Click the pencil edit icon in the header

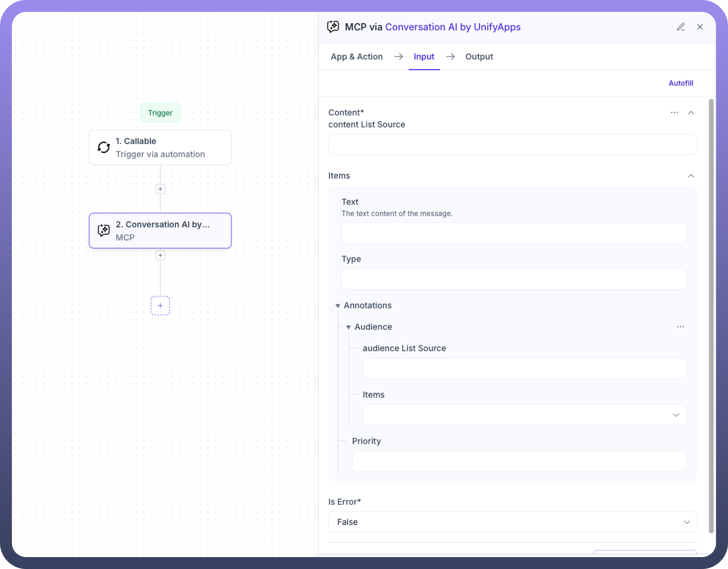(x=681, y=27)
